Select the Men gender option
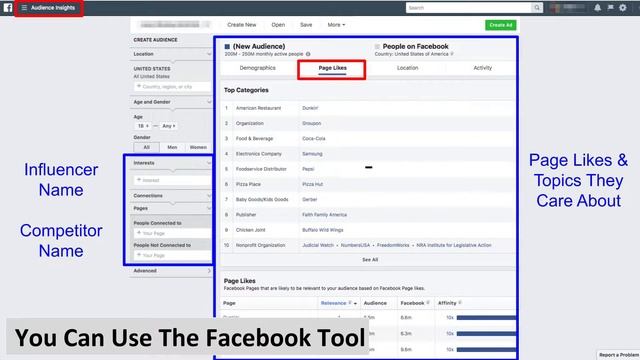The height and width of the screenshot is (360, 640). [172, 147]
